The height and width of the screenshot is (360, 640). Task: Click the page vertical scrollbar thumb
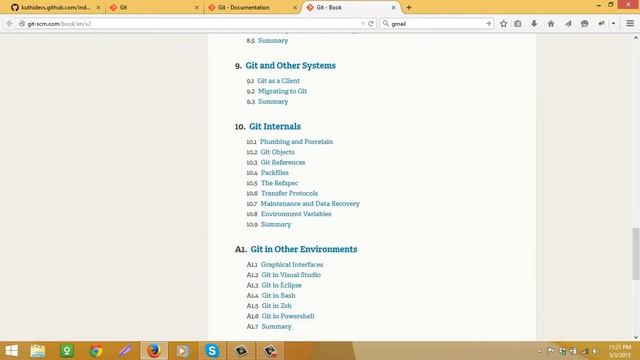click(x=636, y=253)
